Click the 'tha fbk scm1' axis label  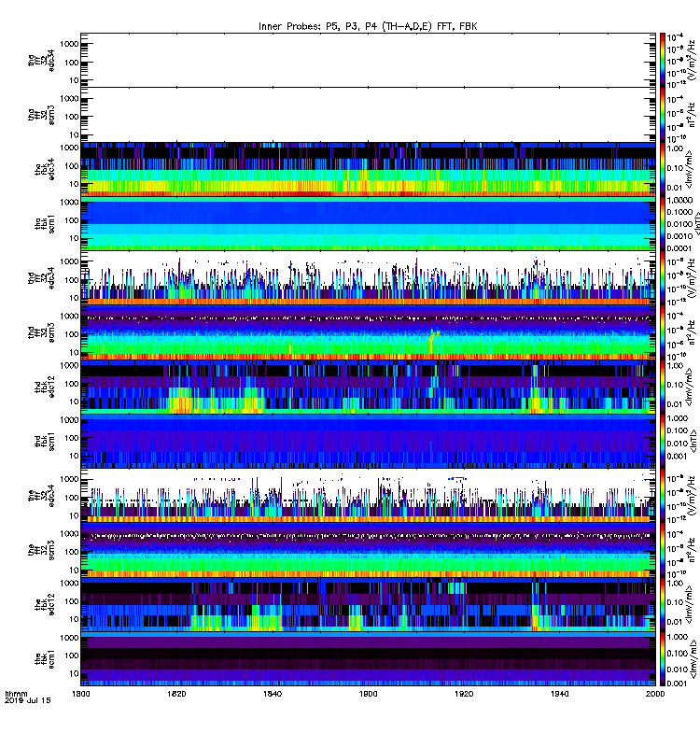pyautogui.click(x=45, y=223)
